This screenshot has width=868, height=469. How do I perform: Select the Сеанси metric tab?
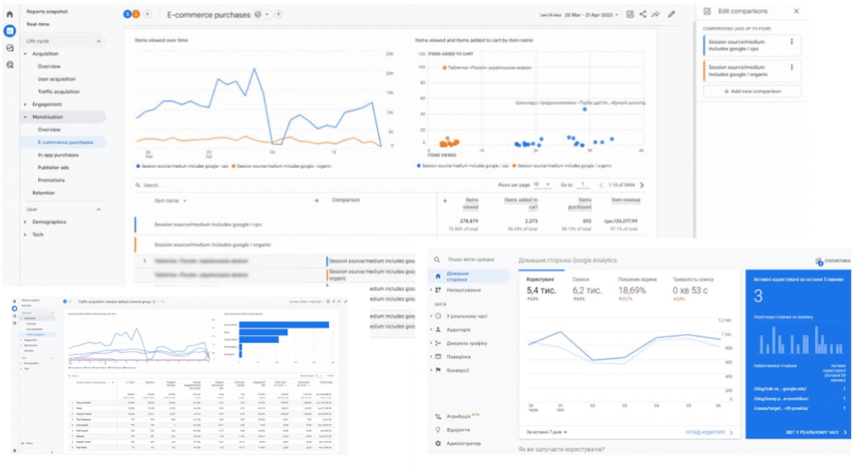tap(587, 287)
